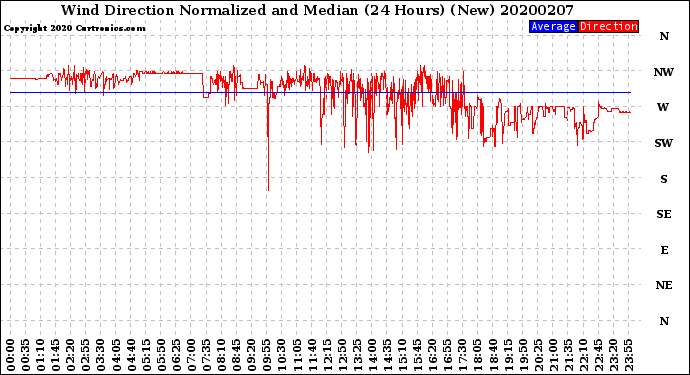Click the '14:35' time label
The width and height of the screenshot is (690, 375).
click(387, 355)
